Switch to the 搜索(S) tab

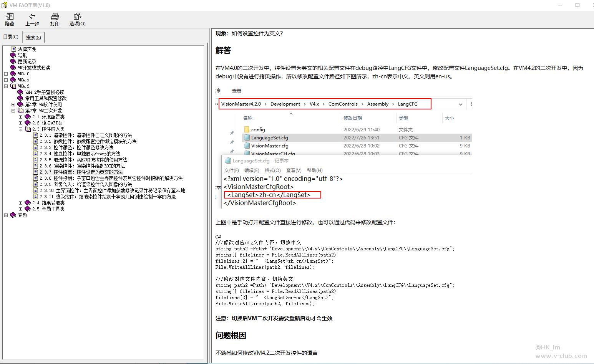[33, 37]
